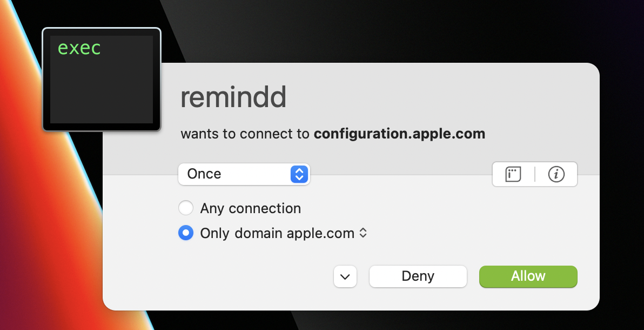This screenshot has height=330, width=644.
Task: Open domain options arrows beside apple.com
Action: click(364, 233)
